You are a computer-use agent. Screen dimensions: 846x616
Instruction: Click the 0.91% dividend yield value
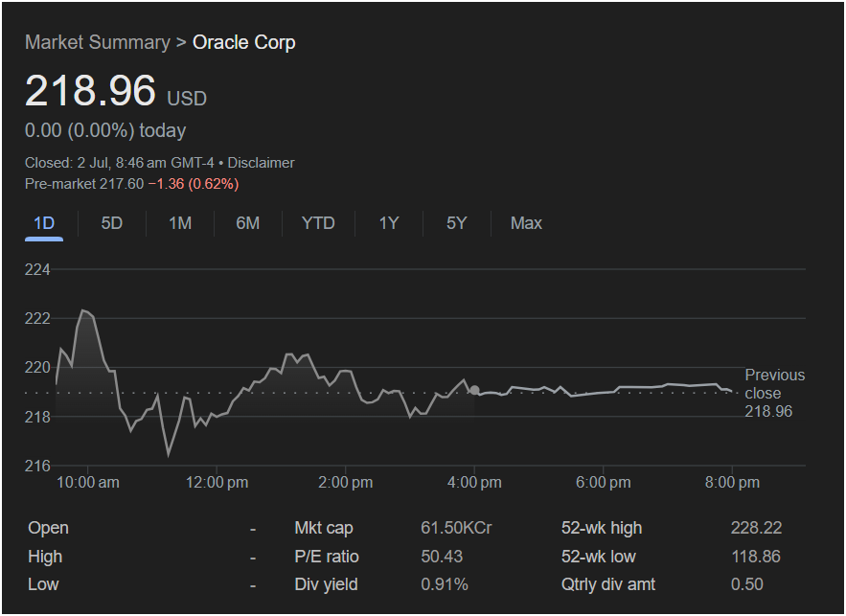pos(445,584)
